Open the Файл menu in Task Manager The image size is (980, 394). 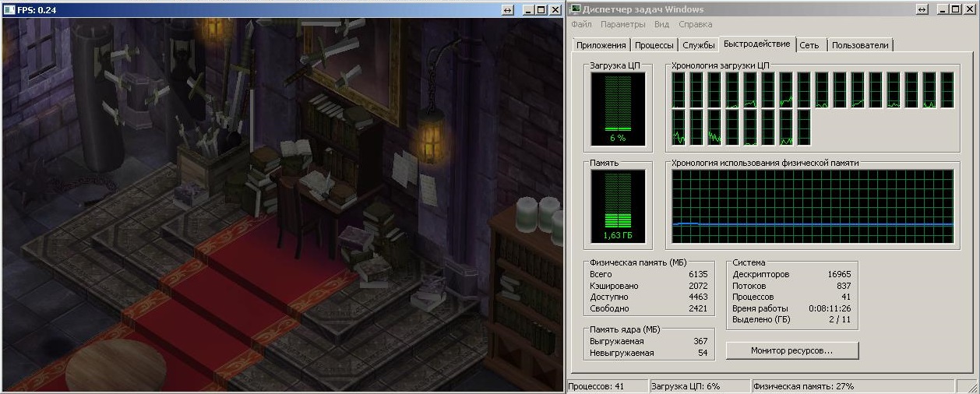tap(581, 24)
